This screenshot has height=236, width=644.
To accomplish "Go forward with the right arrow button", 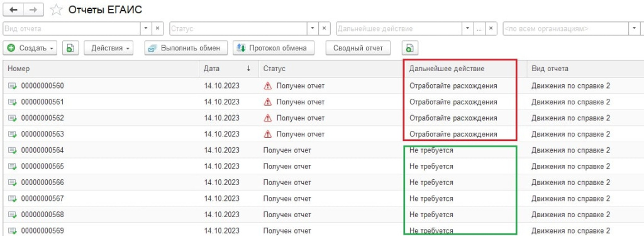I will coord(34,10).
